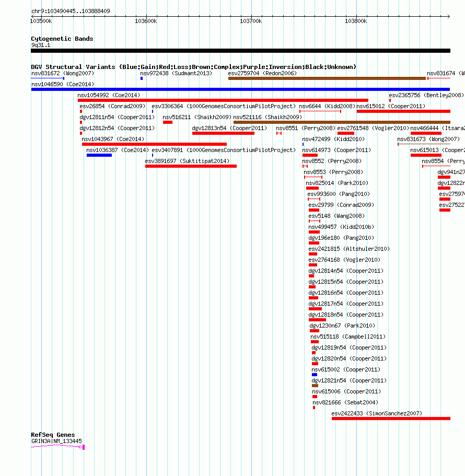The height and width of the screenshot is (476, 465).
Task: Select dgv12821n54 (Cooper2011) label
Action: point(349,380)
